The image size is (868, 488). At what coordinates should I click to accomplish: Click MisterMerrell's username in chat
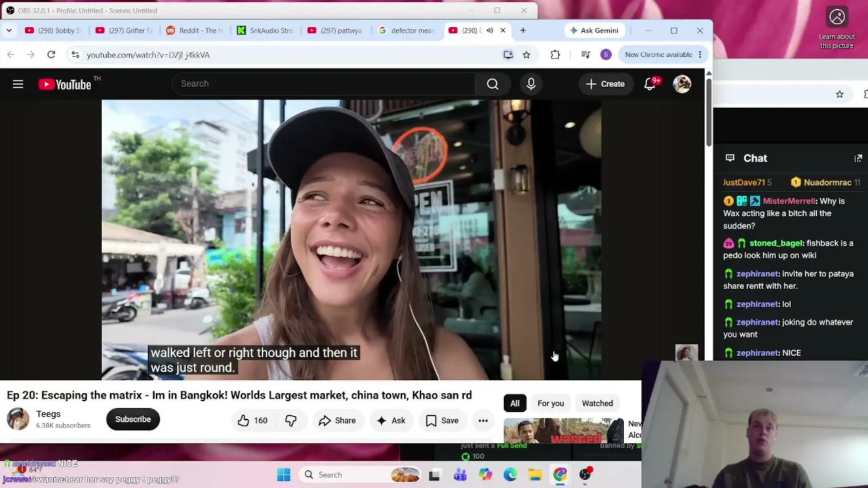(x=789, y=201)
